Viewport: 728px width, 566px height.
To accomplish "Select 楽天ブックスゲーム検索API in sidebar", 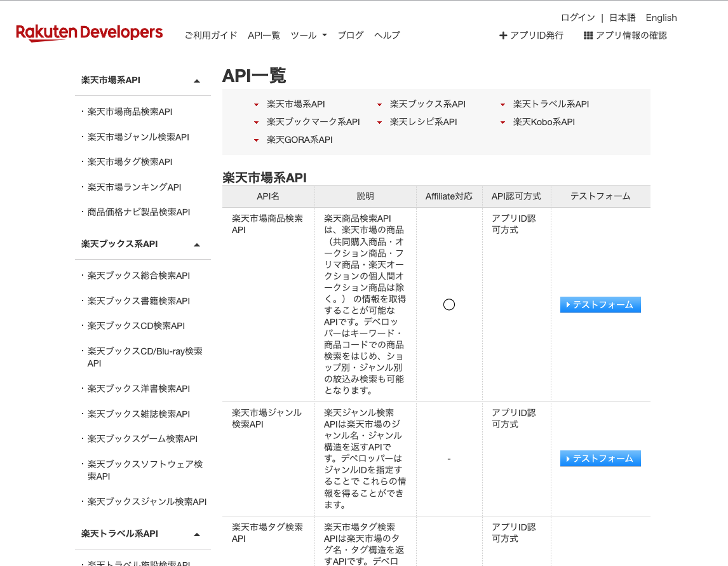I will point(142,439).
